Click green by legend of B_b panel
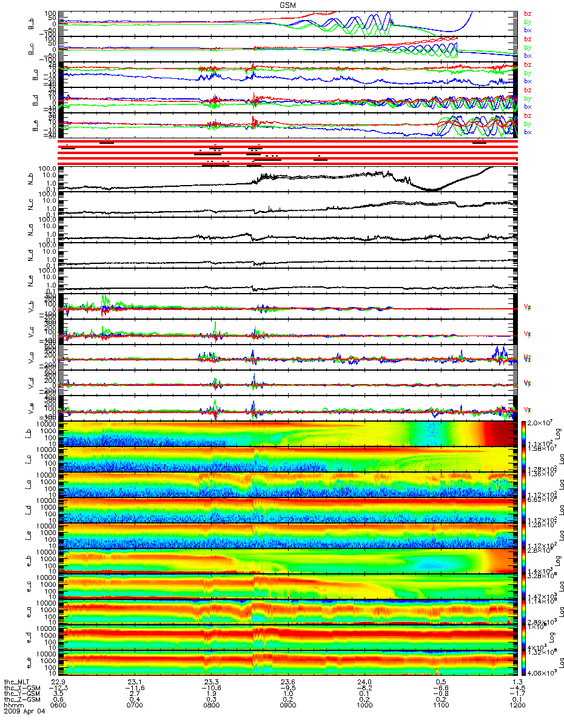 [528, 22]
